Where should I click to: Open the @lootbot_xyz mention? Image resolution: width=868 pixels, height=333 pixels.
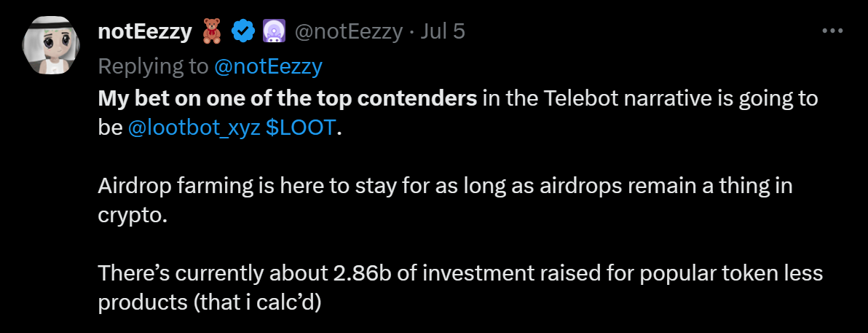192,128
